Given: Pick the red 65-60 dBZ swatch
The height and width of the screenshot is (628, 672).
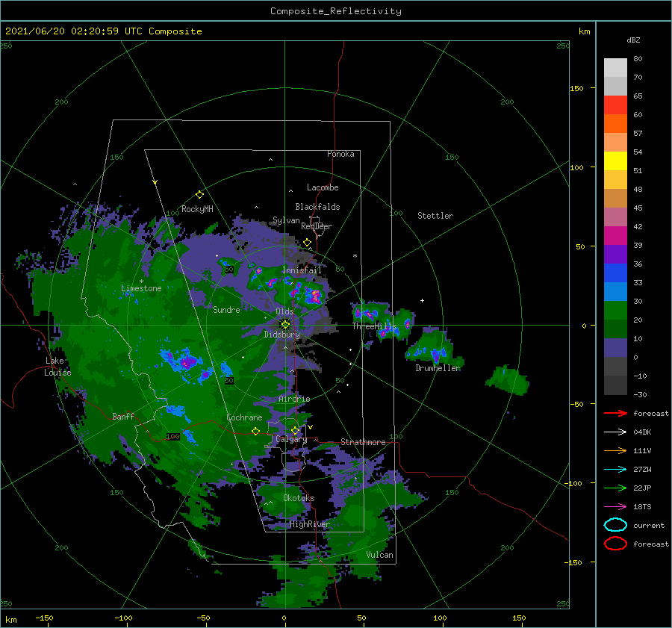Looking at the screenshot, I should [x=615, y=105].
